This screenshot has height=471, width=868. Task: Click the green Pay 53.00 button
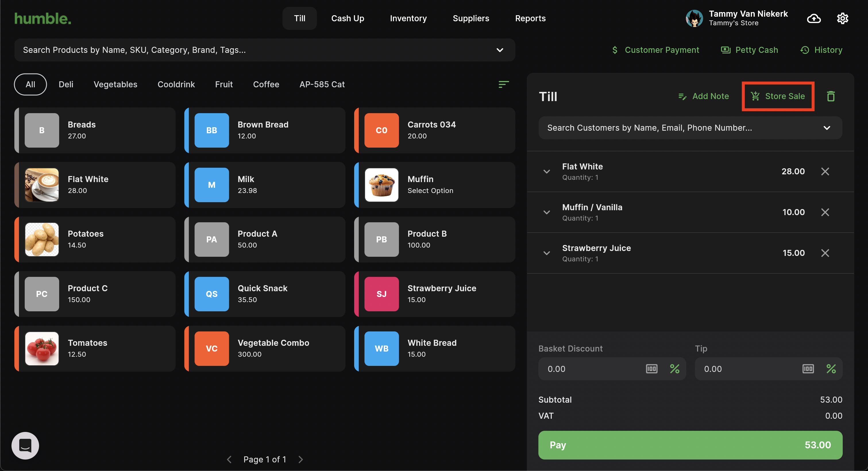pos(690,445)
